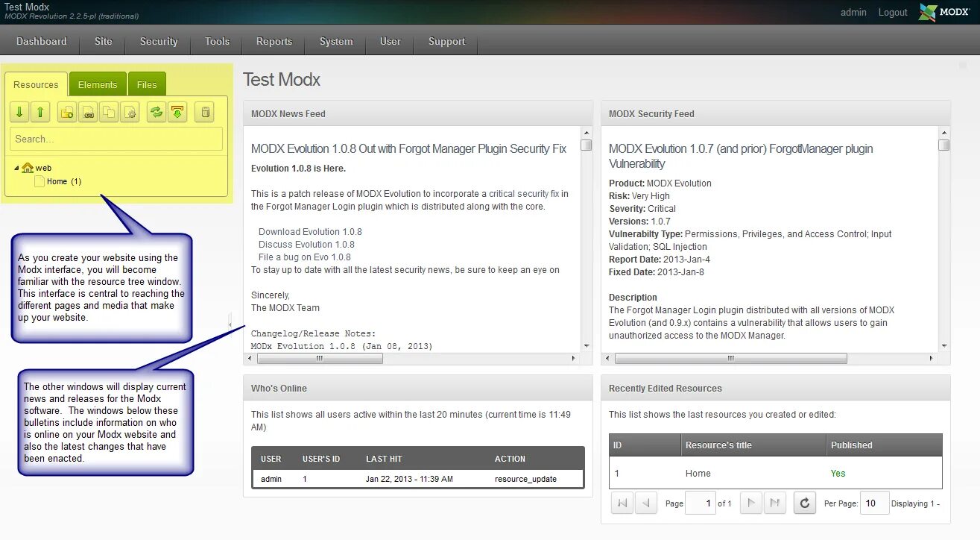Viewport: 980px width, 540px height.
Task: Click Security Feed horizontal scrollbar thumb
Action: click(731, 358)
